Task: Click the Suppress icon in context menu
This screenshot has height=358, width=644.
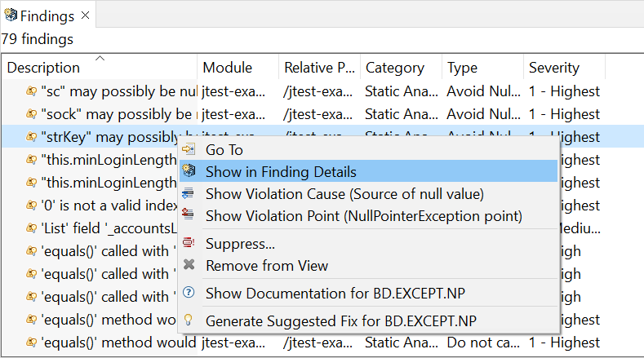Action: coord(189,243)
